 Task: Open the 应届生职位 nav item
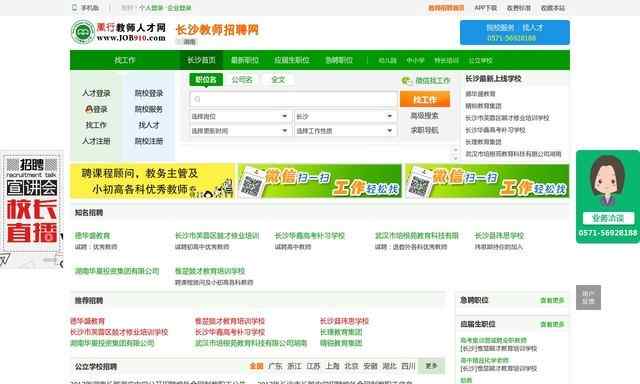292,60
